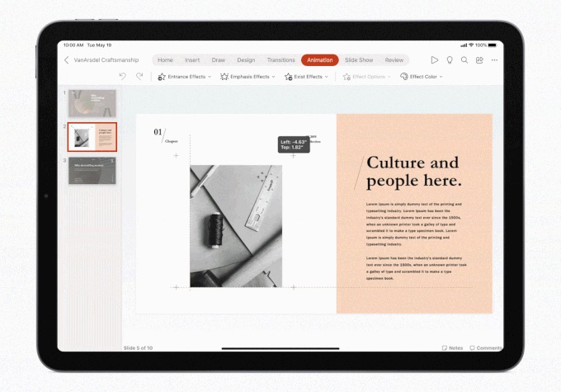Click the undo arrow
Viewport: 561px width, 392px height.
pyautogui.click(x=123, y=76)
